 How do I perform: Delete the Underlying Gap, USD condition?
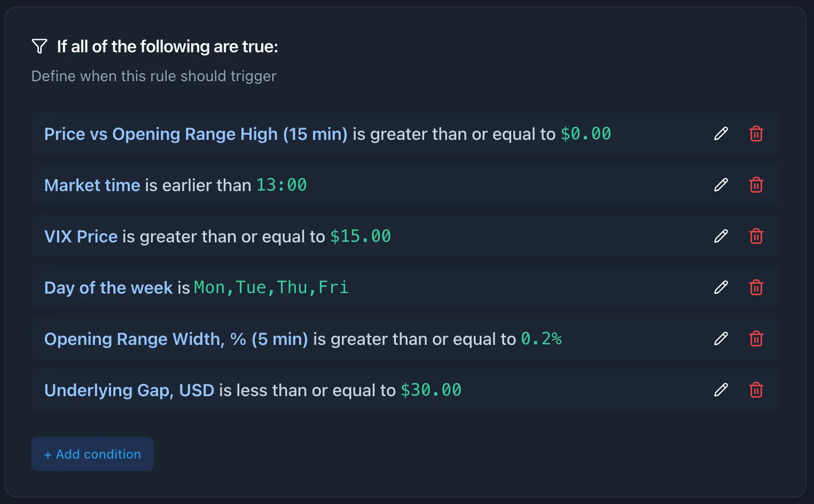(756, 390)
